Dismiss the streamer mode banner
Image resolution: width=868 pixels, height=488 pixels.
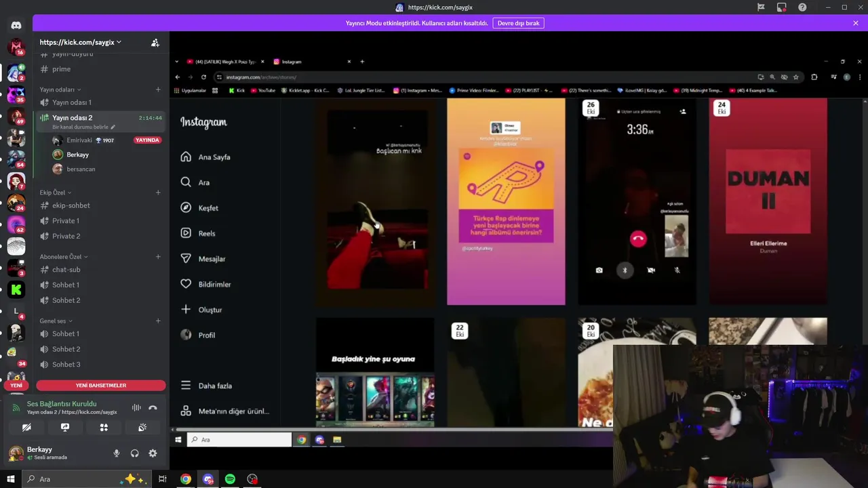[856, 23]
